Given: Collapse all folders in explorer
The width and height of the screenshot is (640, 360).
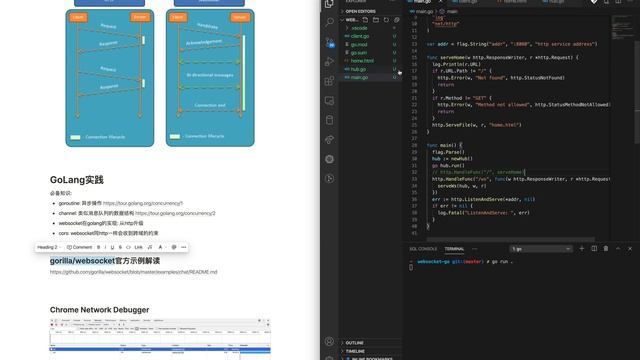Looking at the screenshot, I should click(x=397, y=20).
